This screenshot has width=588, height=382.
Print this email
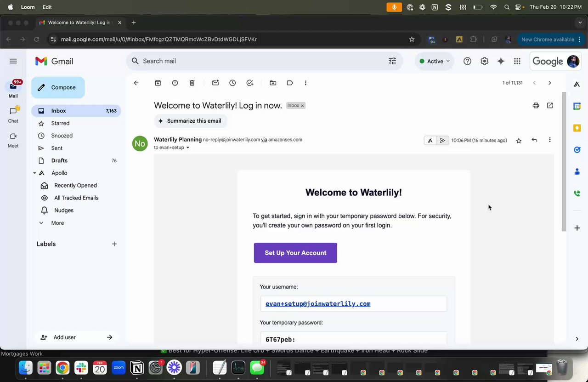coord(536,105)
